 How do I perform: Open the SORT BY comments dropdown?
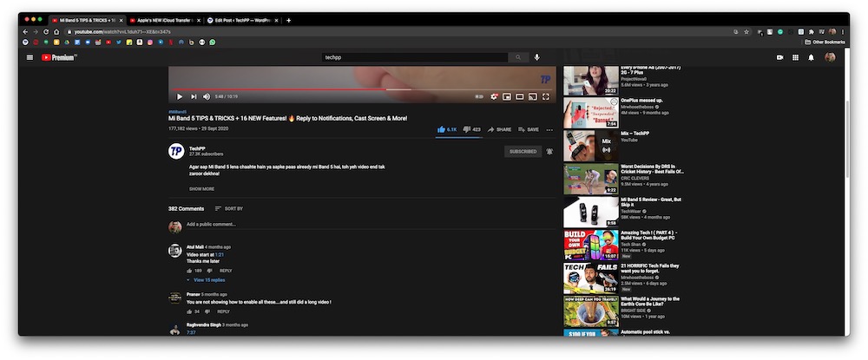228,208
